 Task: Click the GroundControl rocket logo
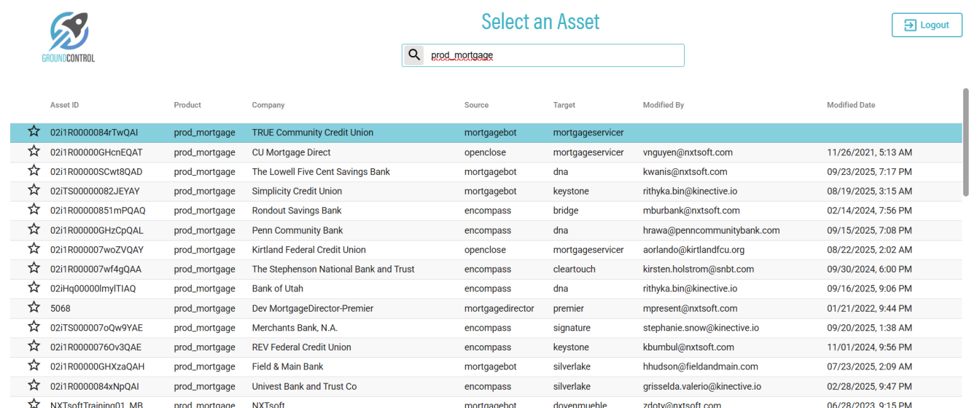(x=69, y=36)
